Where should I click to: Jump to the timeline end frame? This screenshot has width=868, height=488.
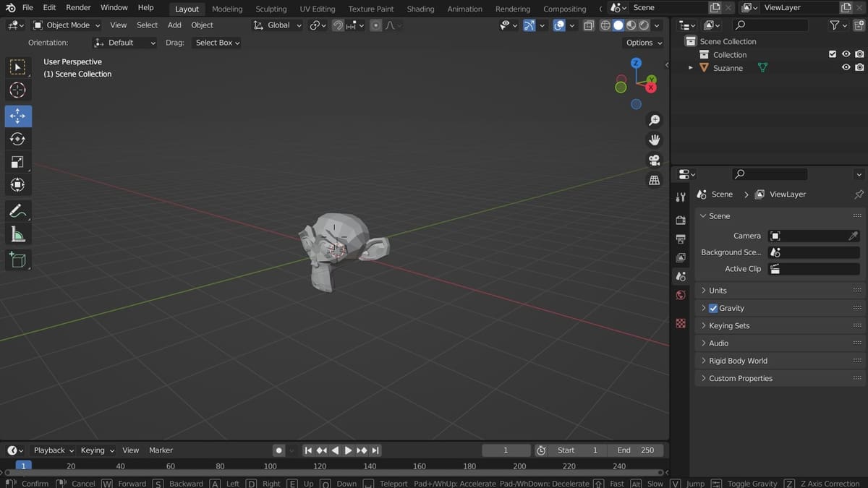pyautogui.click(x=375, y=450)
